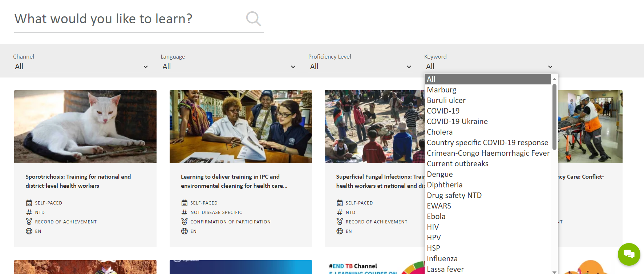
Task: Choose Crimean-Congo Haemorrhagic Fever option
Action: [488, 153]
